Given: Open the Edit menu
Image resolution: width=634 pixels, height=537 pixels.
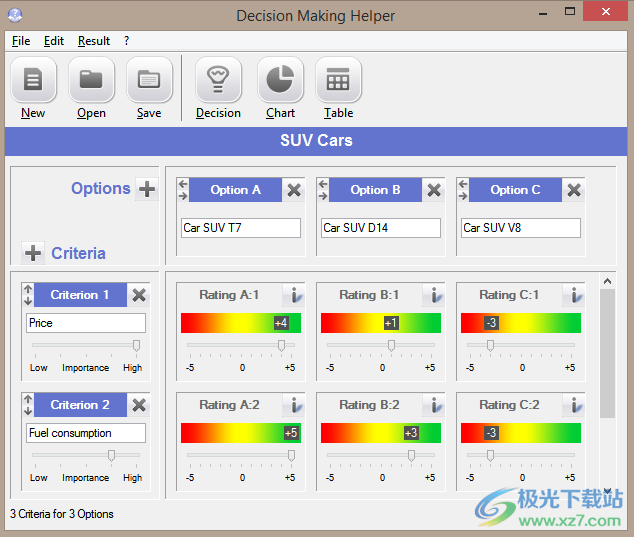Looking at the screenshot, I should (x=54, y=41).
